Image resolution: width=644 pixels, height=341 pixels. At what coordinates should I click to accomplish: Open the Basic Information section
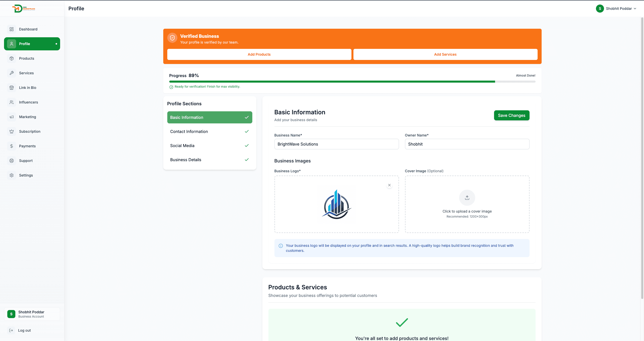pos(210,117)
